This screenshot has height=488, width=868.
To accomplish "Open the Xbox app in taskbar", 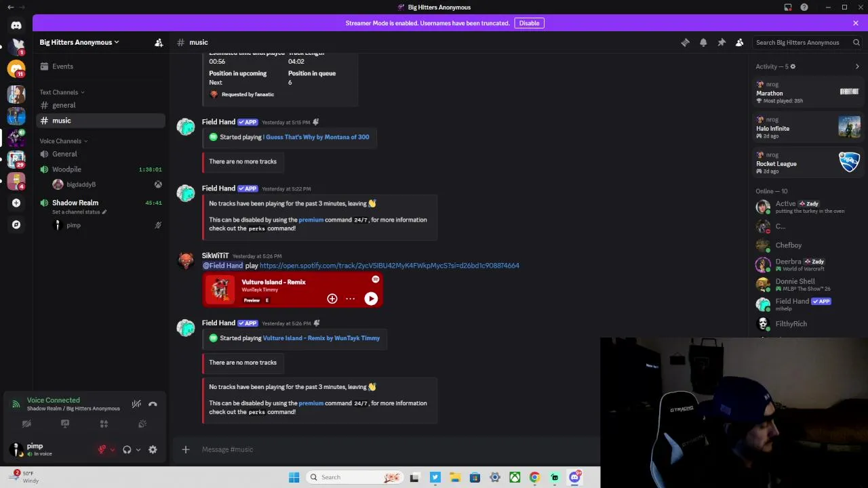I will 515,477.
